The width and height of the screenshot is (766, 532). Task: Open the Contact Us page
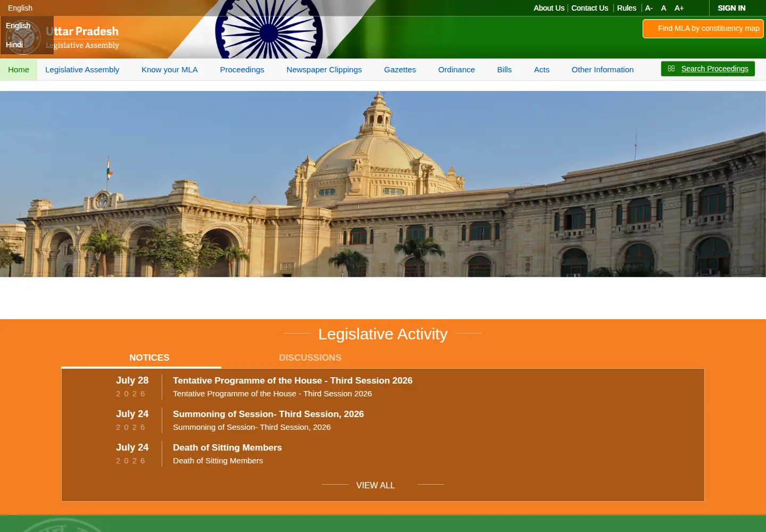point(589,8)
